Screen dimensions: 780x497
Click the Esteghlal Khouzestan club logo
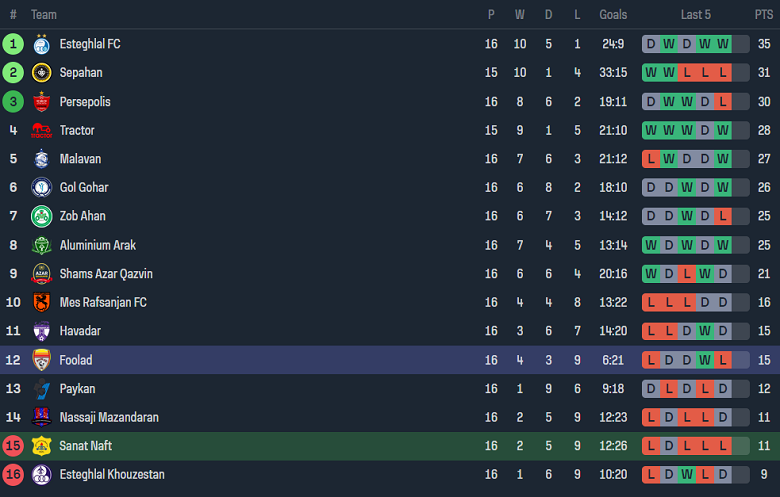[x=41, y=475]
